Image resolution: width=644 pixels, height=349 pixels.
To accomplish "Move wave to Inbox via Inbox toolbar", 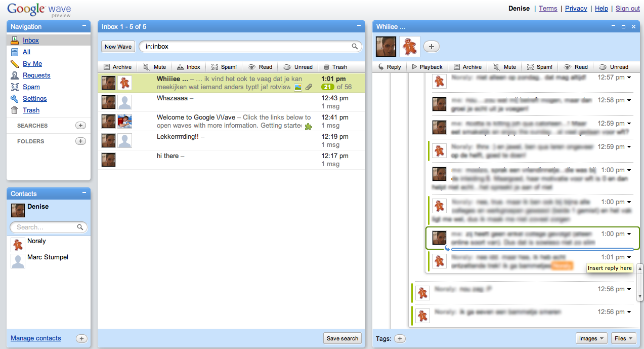I will point(189,67).
